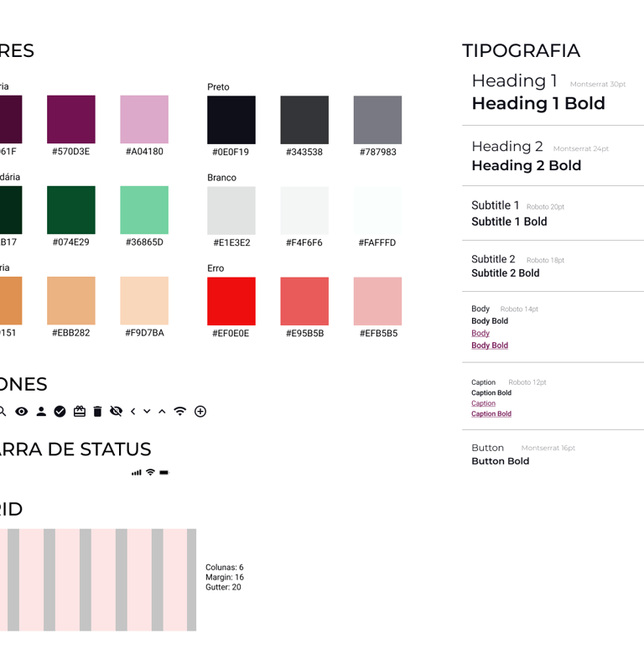Screen dimensions: 644x670
Task: Click the large wifi icon beside chevrons
Action: [180, 411]
